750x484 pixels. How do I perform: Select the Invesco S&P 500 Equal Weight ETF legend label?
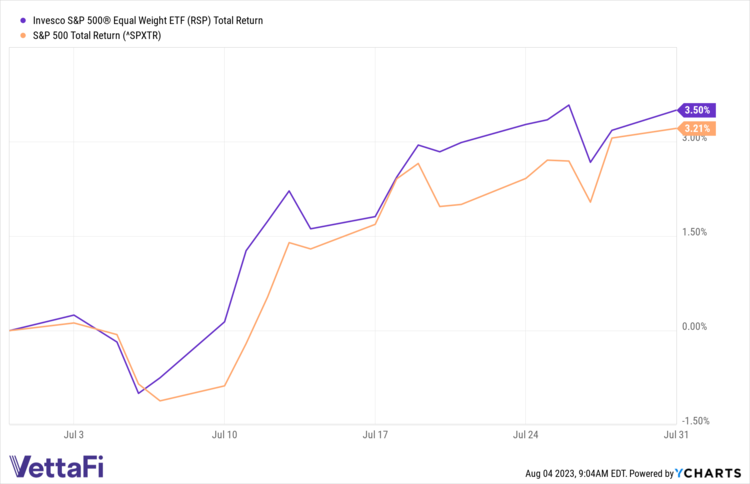coord(148,20)
